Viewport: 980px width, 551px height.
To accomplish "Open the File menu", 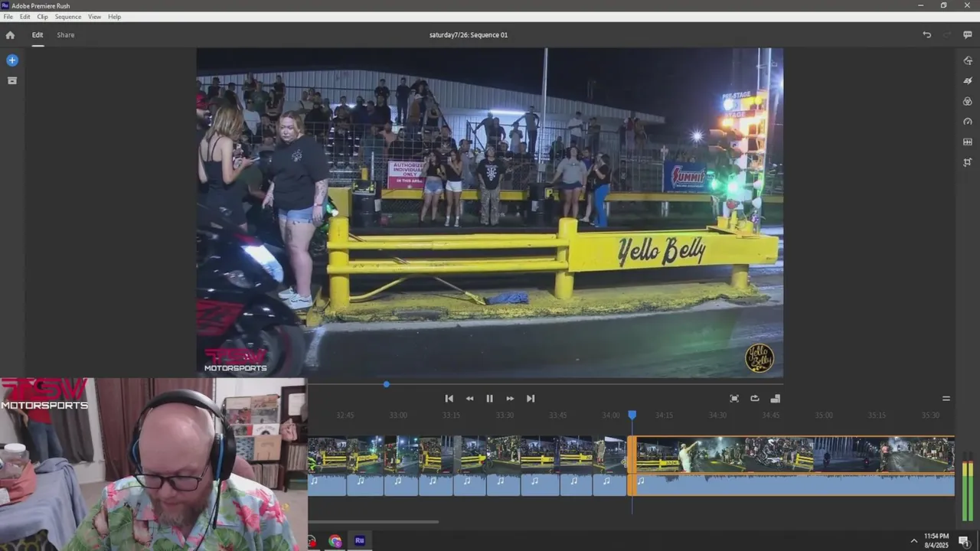I will tap(8, 17).
